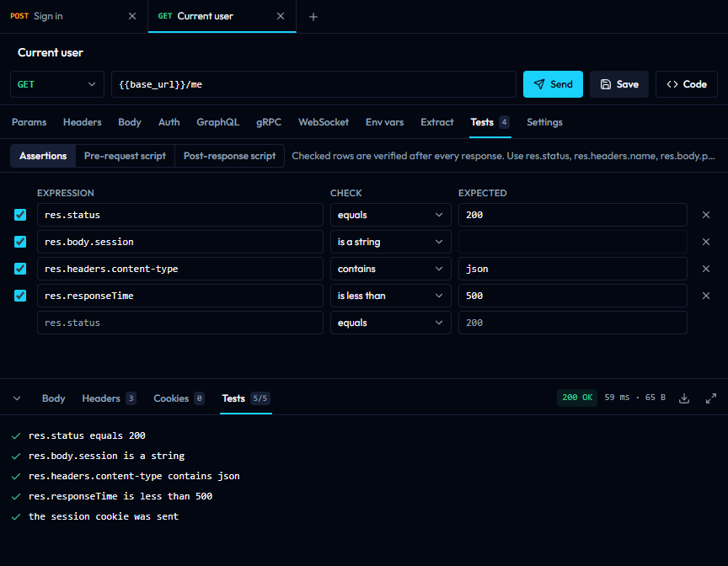Switch to Pre-request script
Viewport: 728px width, 566px height.
click(125, 156)
